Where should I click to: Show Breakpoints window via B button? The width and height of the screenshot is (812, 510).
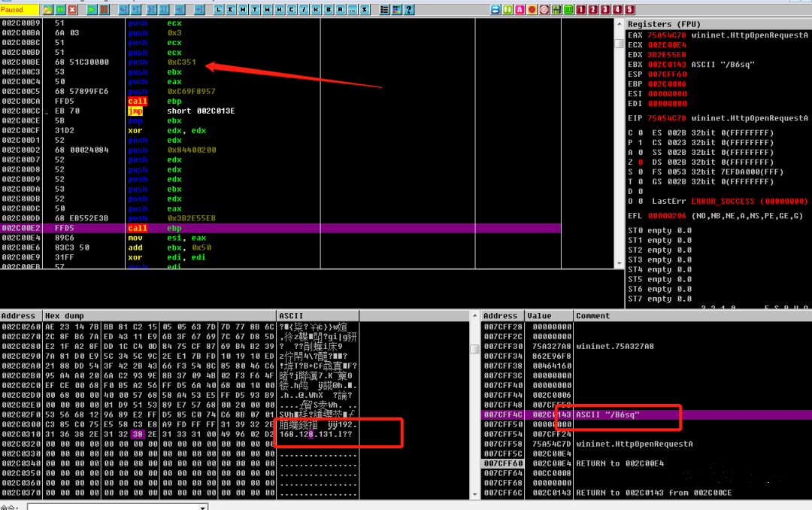click(328, 10)
